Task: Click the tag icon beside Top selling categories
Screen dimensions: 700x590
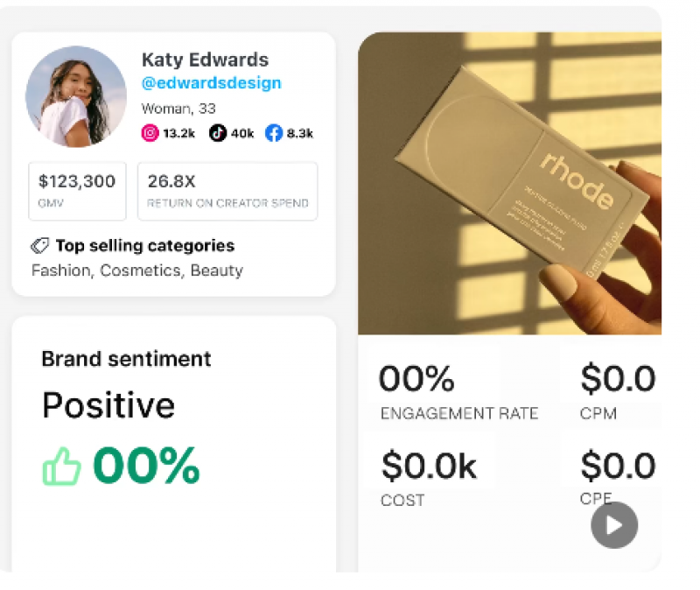Action: [39, 246]
